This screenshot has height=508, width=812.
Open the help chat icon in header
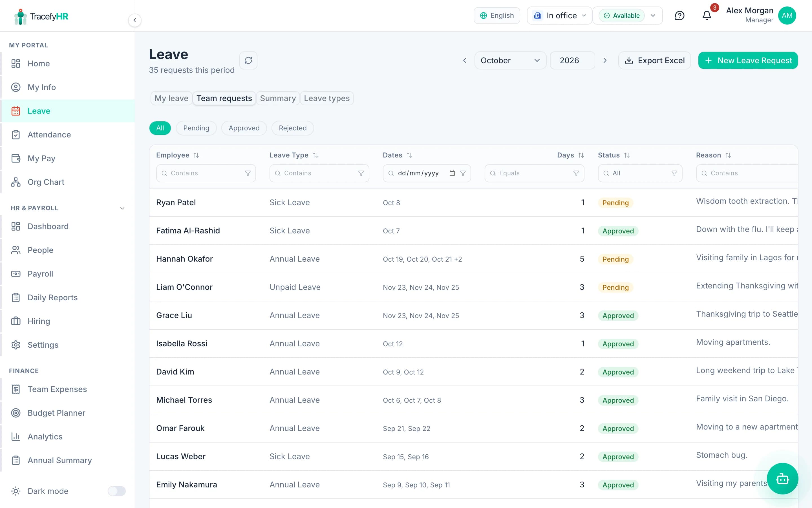point(679,16)
